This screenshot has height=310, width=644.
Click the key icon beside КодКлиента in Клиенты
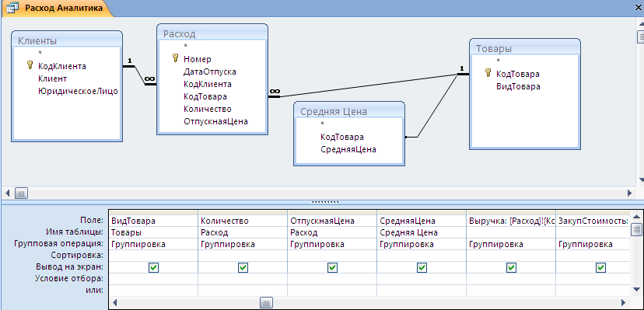click(x=30, y=64)
